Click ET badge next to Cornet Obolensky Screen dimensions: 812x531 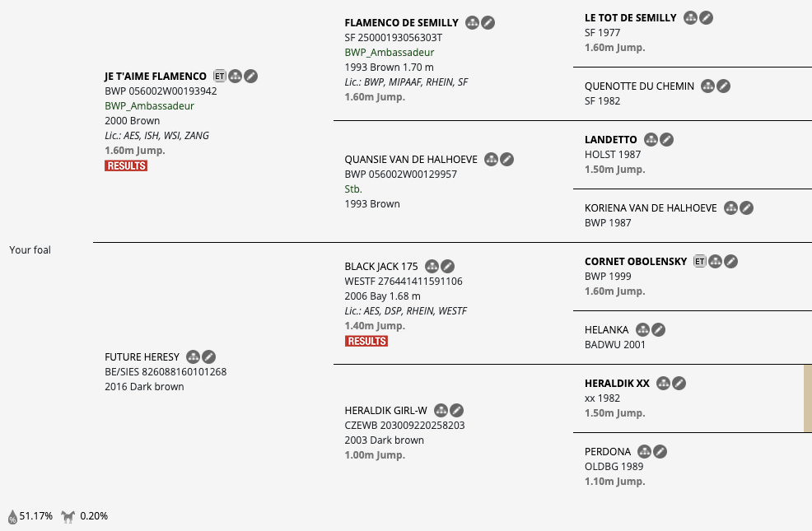[x=700, y=262]
